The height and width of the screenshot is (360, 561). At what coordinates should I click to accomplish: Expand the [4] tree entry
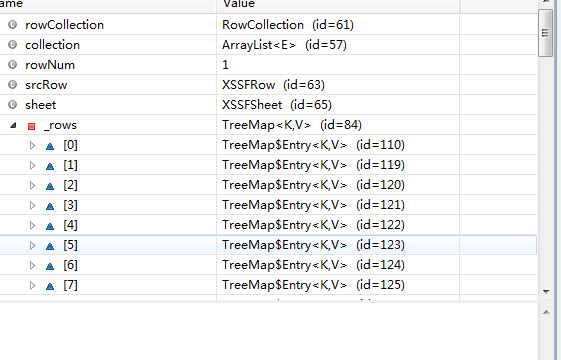click(x=32, y=225)
